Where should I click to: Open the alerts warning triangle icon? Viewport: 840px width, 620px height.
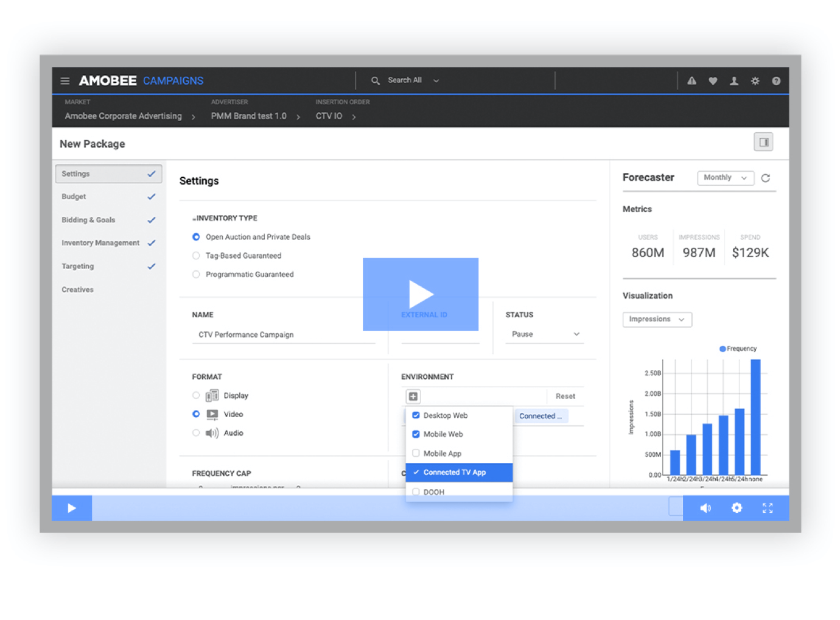click(x=692, y=80)
